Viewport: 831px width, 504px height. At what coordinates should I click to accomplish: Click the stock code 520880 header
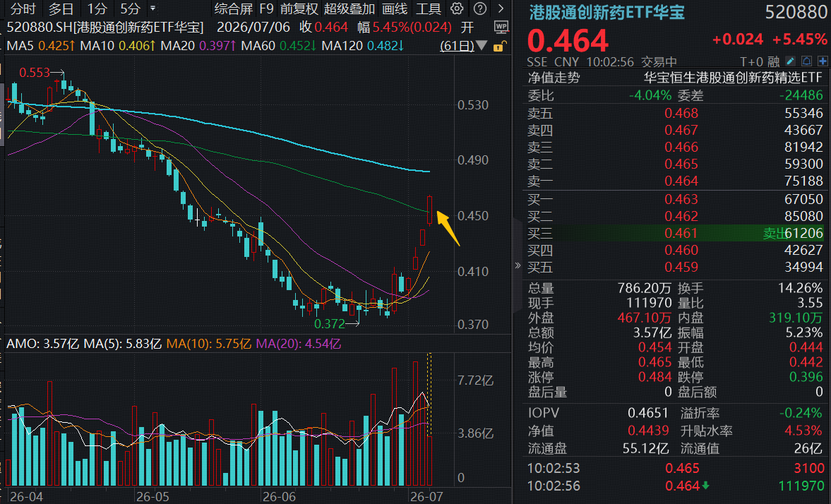tap(796, 12)
